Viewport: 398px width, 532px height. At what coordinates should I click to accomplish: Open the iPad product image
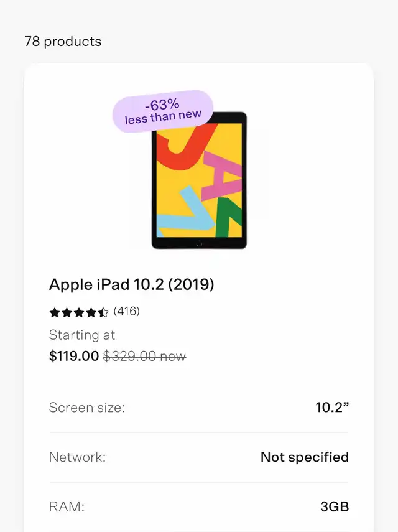pos(199,180)
